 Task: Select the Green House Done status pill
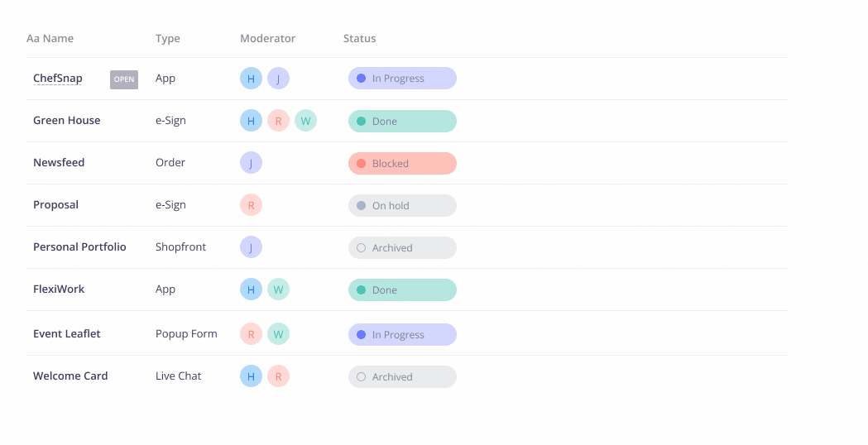pos(402,122)
